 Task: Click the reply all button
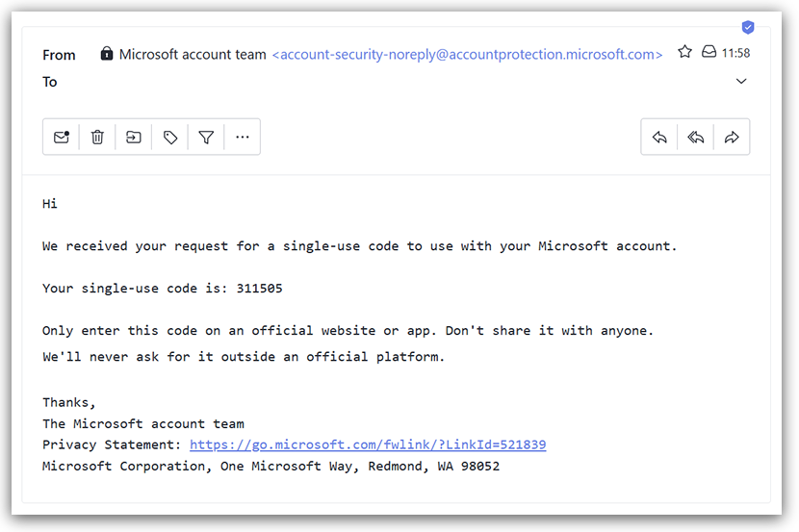(x=695, y=138)
